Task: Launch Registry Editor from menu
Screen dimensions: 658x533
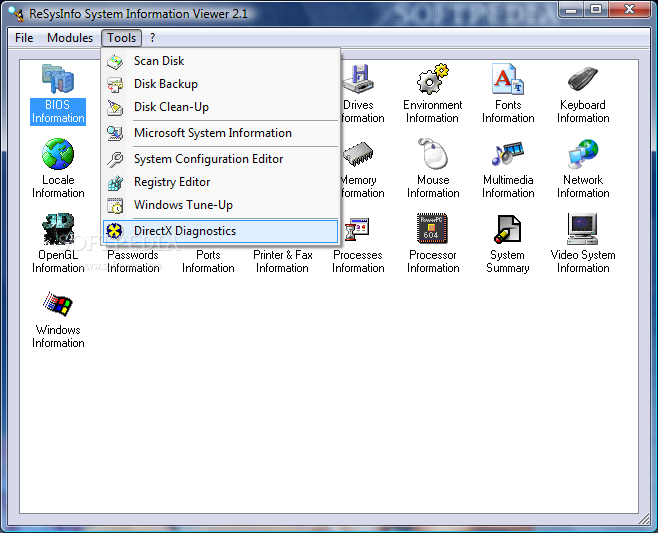Action: (x=220, y=182)
